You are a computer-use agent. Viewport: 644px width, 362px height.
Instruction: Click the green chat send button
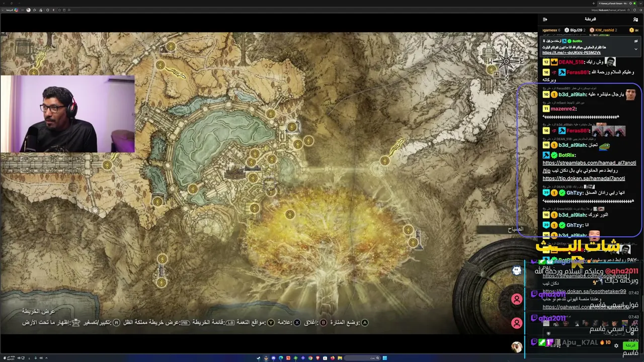[x=630, y=346]
